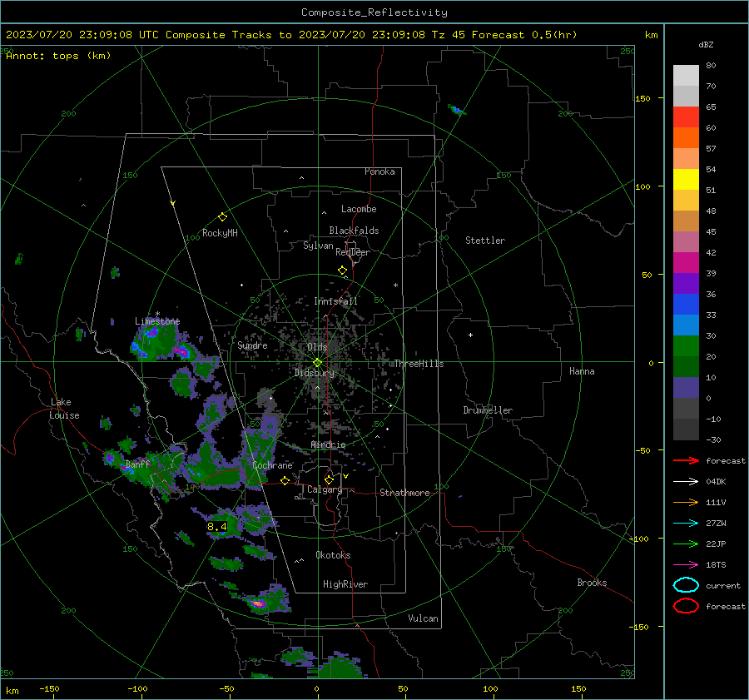The image size is (749, 700).
Task: Click the Hanna town label
Action: point(582,371)
